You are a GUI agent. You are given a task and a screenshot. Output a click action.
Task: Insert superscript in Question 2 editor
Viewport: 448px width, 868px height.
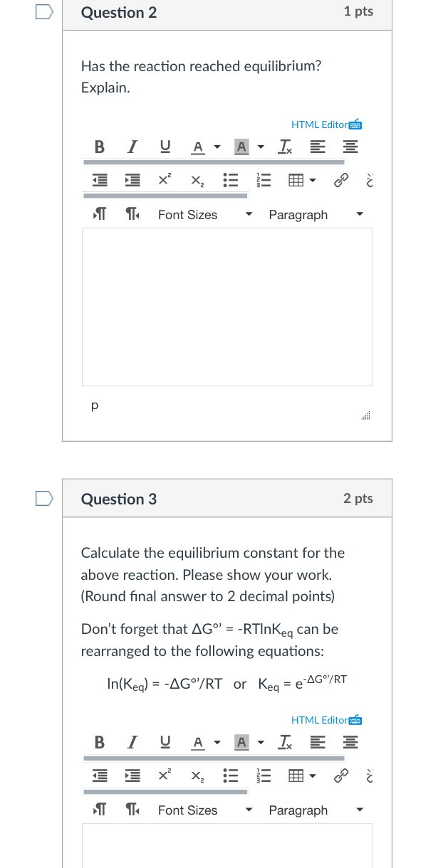point(165,181)
